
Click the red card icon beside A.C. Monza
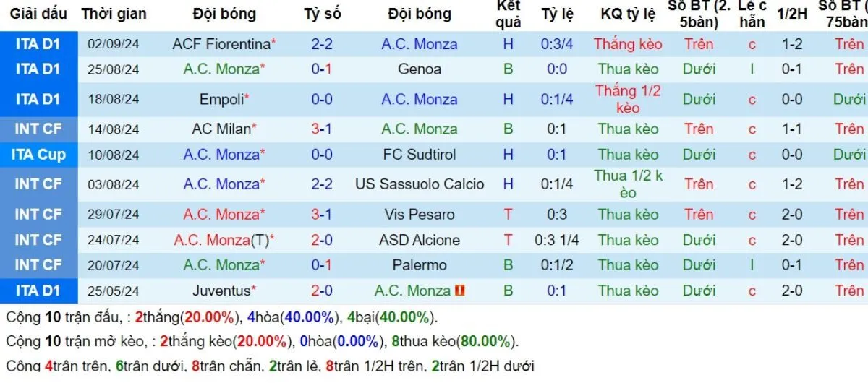(x=460, y=291)
